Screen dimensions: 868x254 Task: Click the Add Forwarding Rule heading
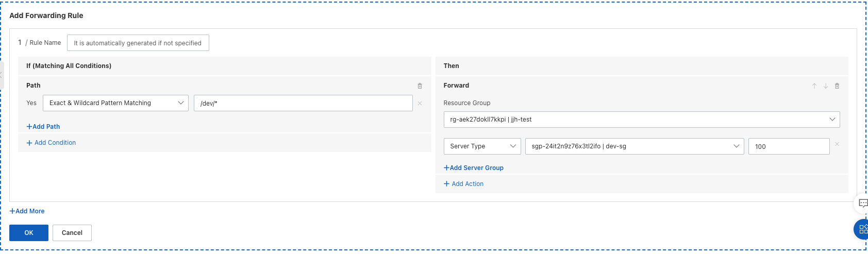pyautogui.click(x=46, y=15)
